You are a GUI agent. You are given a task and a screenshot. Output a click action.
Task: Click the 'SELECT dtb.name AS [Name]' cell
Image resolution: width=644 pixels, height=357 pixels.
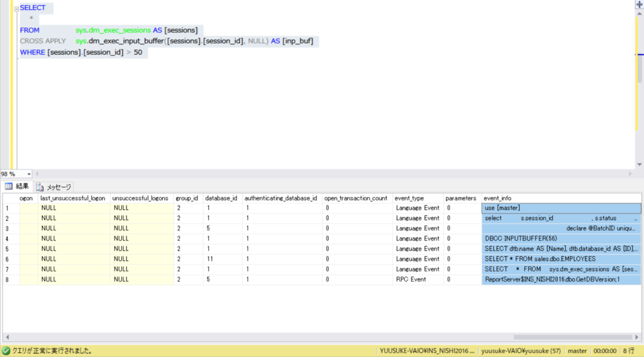click(561, 249)
